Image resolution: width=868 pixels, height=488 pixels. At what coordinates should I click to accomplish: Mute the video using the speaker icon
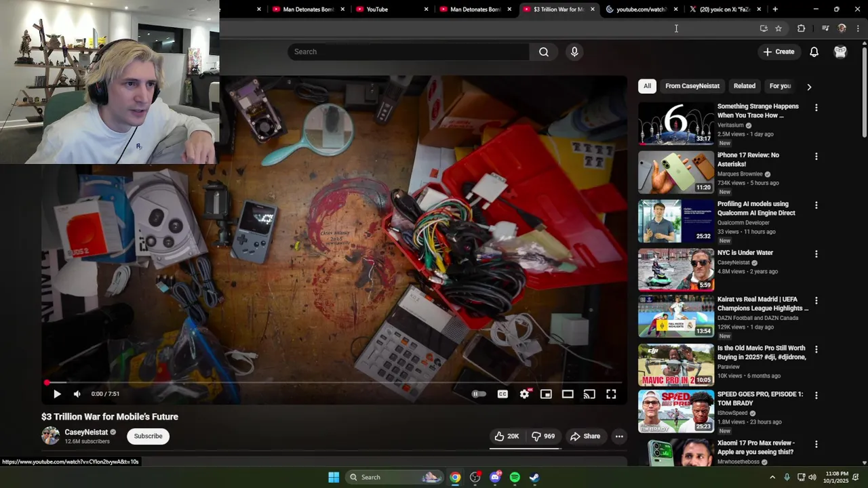pos(77,394)
